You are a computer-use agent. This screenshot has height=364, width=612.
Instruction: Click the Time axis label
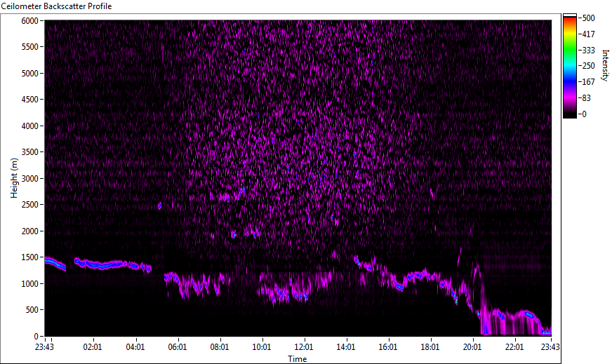298,358
